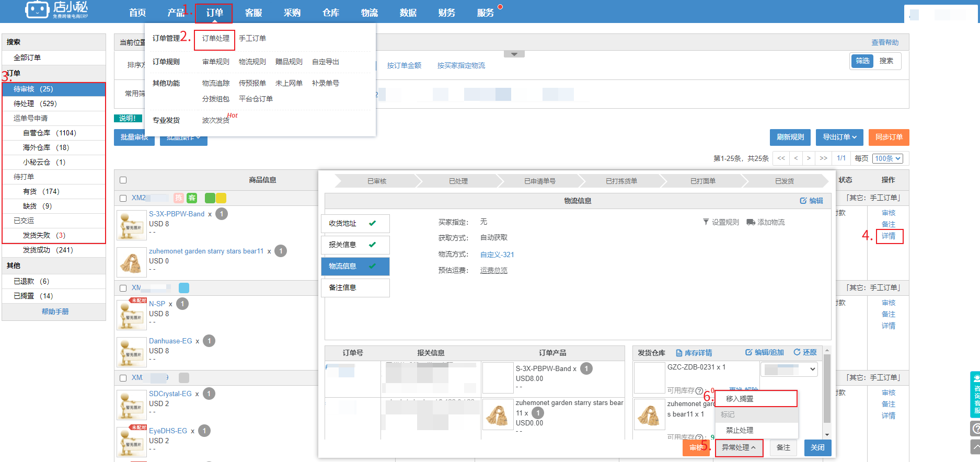The image size is (980, 462).
Task: Click 待审核 (25) in sidebar
Action: [54, 89]
